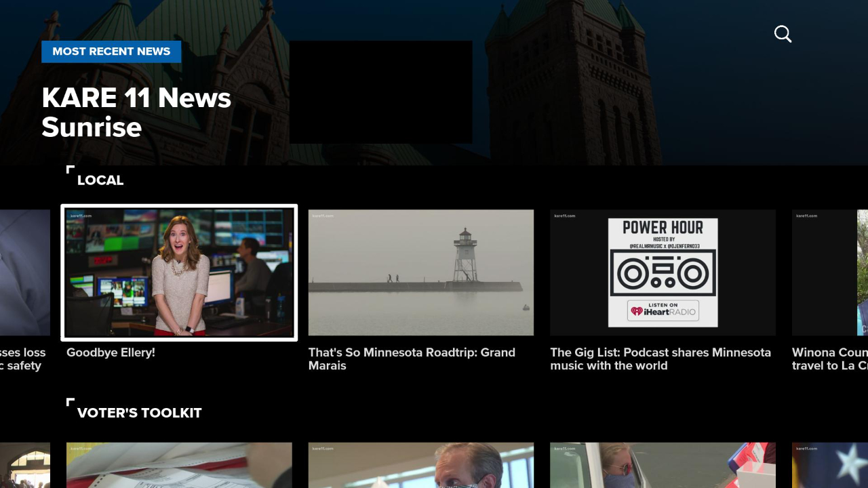
Task: Open search using the magnifying glass icon
Action: click(783, 33)
